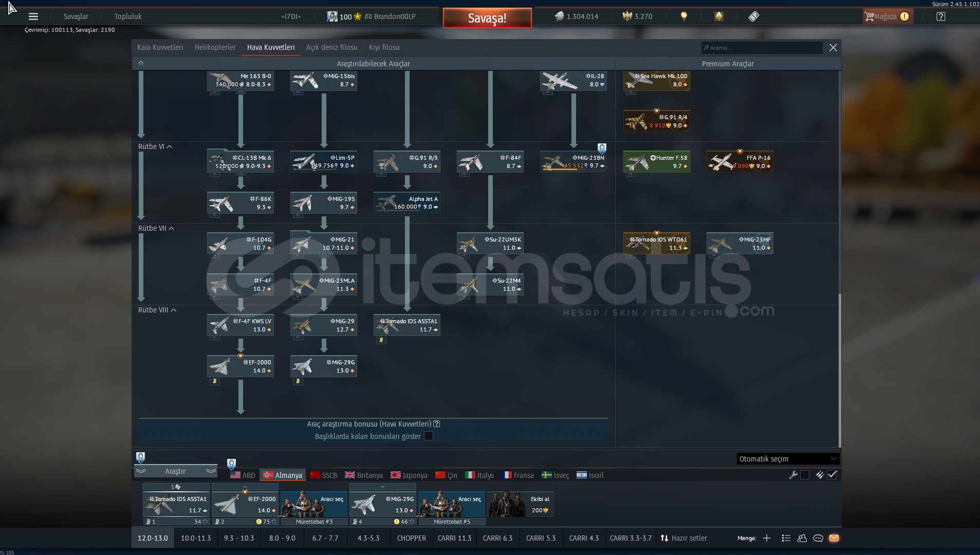
Task: Open the contacts friends icon
Action: (802, 538)
